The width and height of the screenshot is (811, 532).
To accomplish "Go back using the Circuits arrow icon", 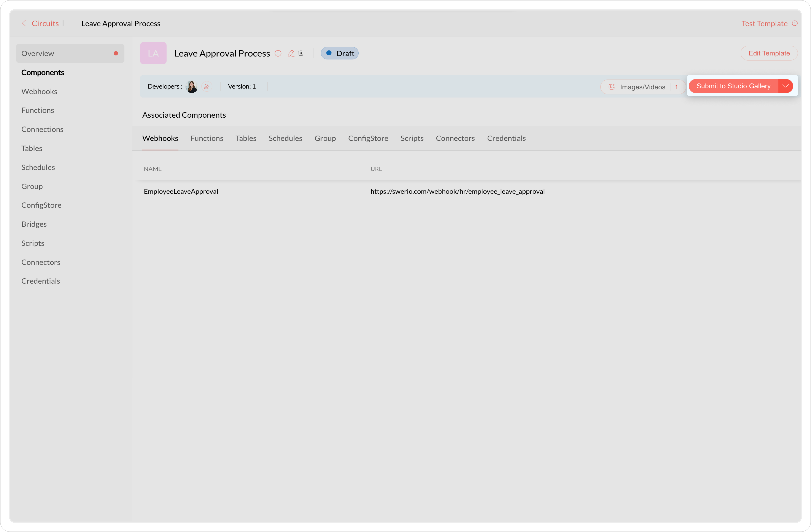I will 24,23.
